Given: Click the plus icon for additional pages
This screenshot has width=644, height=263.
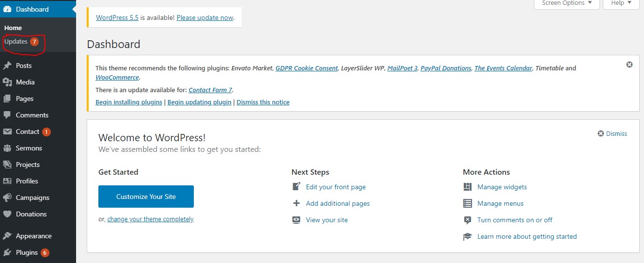Looking at the screenshot, I should pos(297,203).
